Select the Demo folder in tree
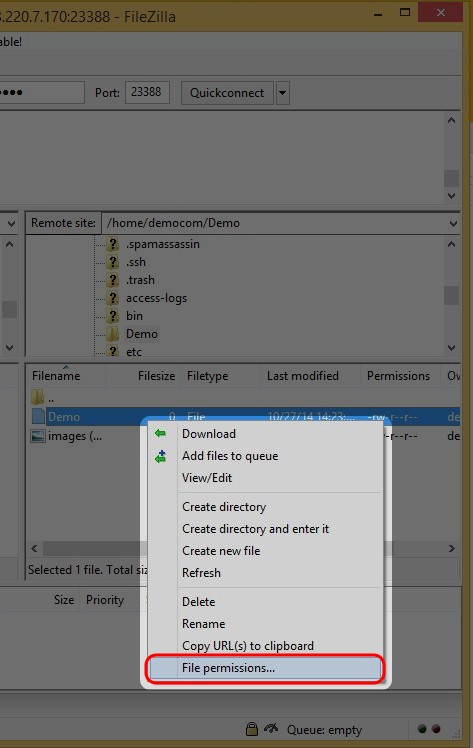Viewport: 473px width, 748px height. (x=142, y=334)
